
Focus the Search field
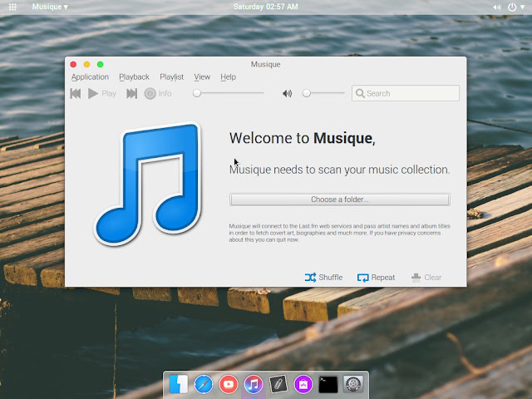[x=406, y=93]
